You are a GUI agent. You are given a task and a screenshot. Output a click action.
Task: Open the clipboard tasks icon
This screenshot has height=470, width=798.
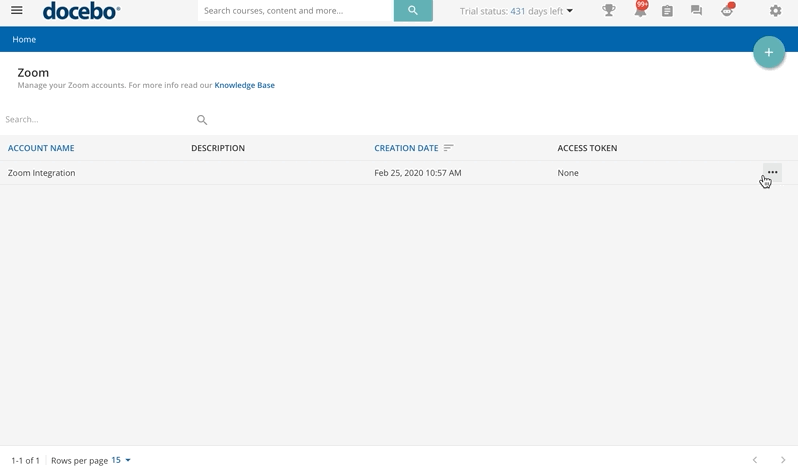tap(667, 10)
